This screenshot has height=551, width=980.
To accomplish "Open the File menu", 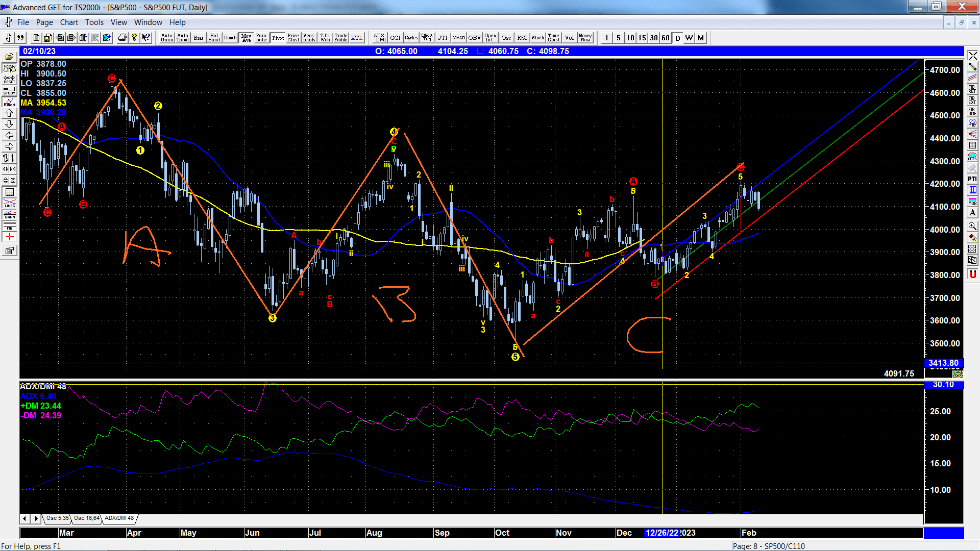I will pos(23,22).
